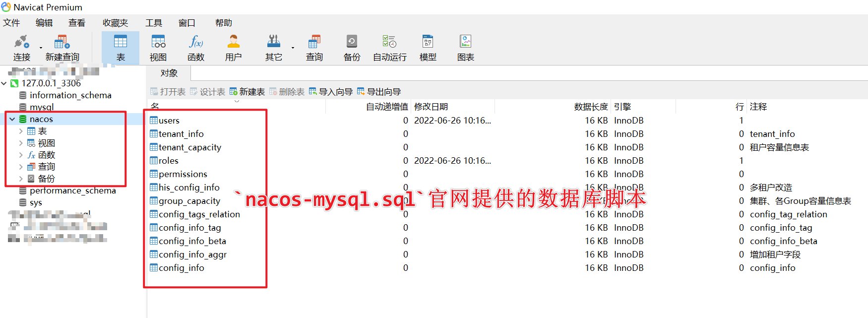Open the 窗口 menu

pyautogui.click(x=187, y=23)
